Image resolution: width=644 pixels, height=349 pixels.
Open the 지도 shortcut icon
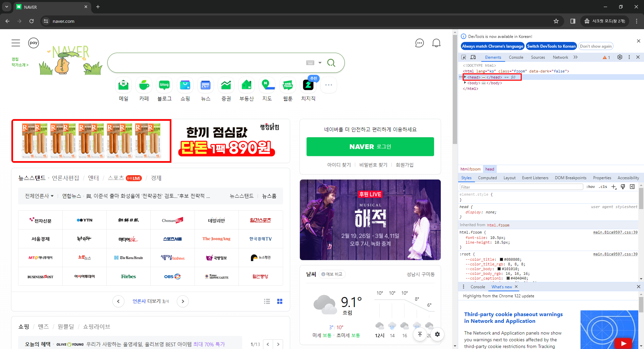click(x=267, y=85)
